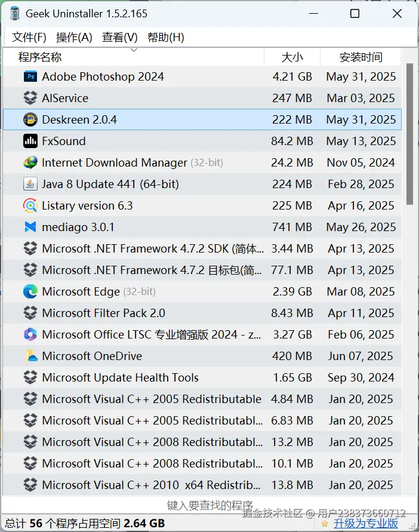
Task: Click the FxSound equalizer icon
Action: 30,141
